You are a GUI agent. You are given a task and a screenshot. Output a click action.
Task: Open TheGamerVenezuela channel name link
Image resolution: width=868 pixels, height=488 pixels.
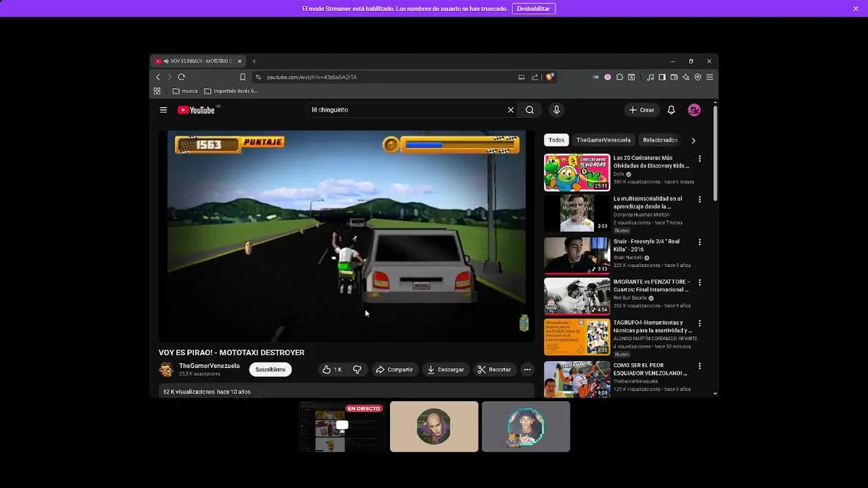click(210, 366)
